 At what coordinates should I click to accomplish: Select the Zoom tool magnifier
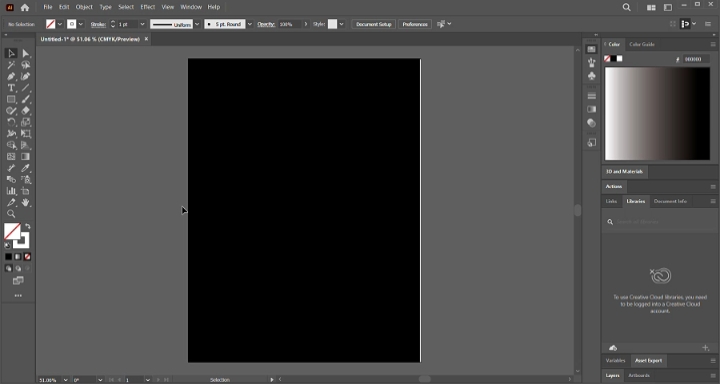(x=11, y=214)
